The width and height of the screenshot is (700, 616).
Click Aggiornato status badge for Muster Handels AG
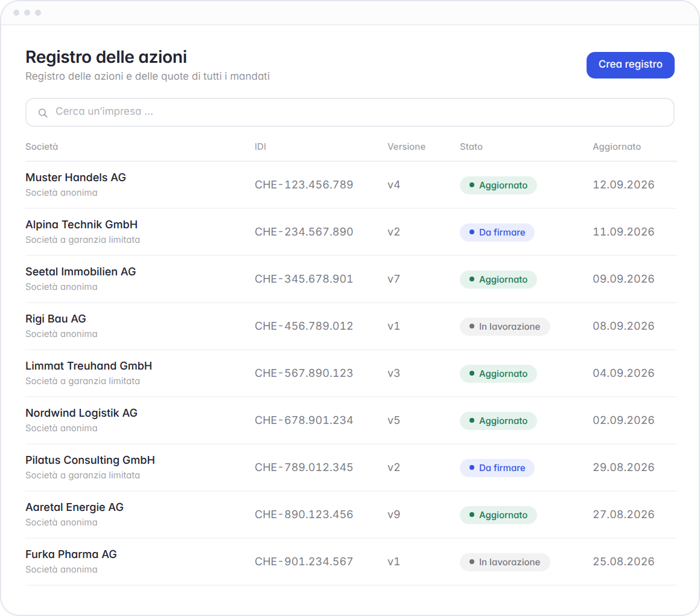pos(498,185)
